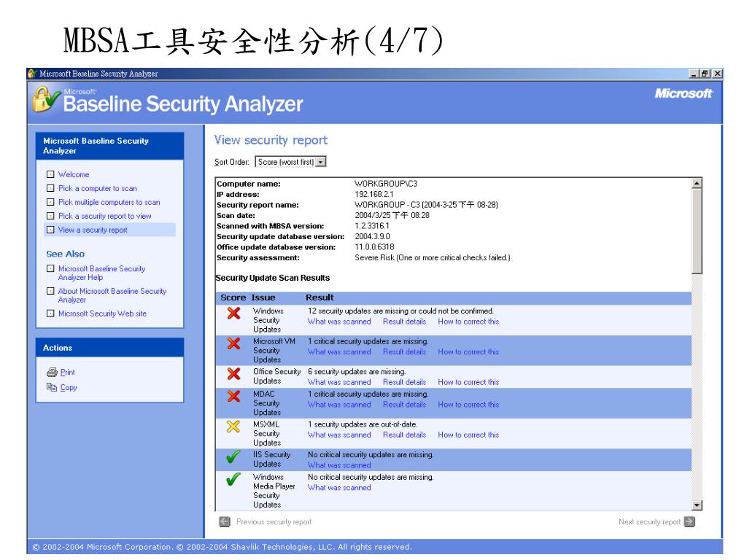The width and height of the screenshot is (747, 560).
Task: Open What was scanned for Windows Security Updates
Action: coord(339,322)
